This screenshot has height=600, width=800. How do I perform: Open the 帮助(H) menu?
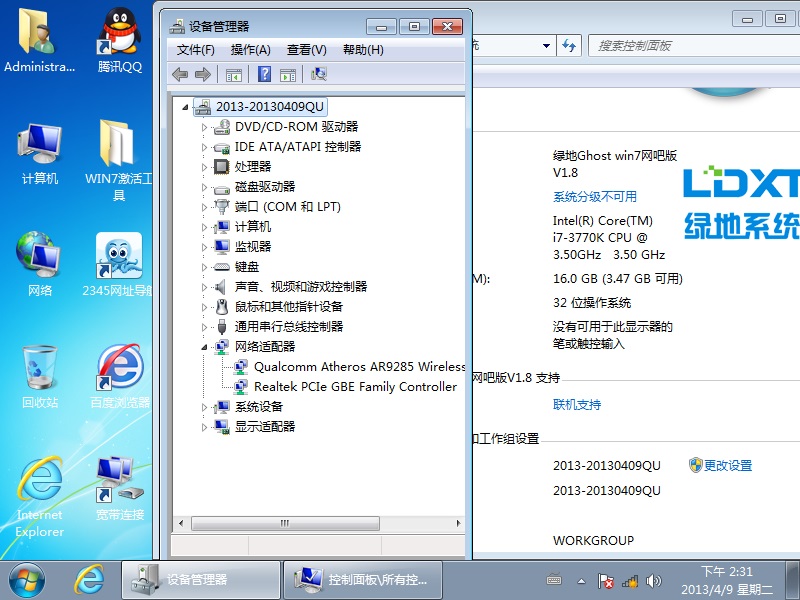(x=363, y=50)
